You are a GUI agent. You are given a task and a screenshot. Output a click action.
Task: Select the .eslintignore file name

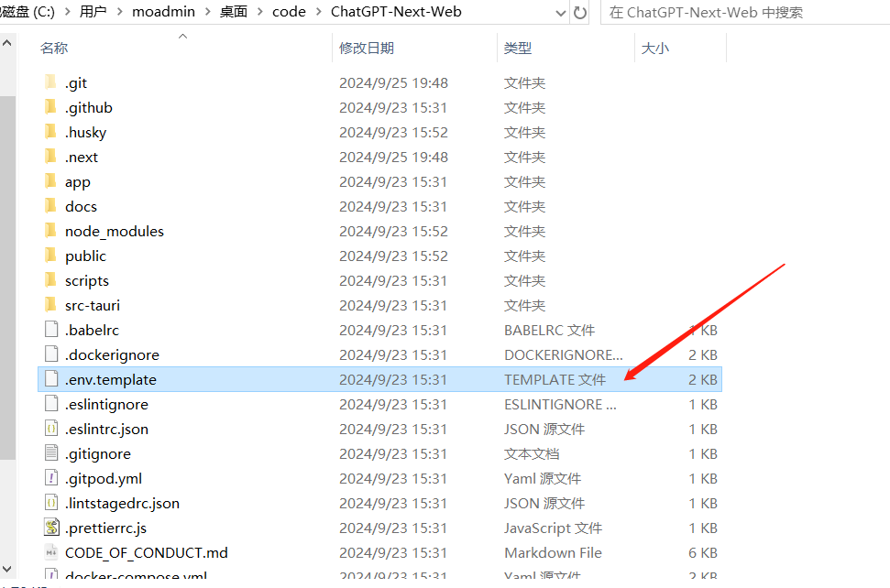click(x=106, y=404)
